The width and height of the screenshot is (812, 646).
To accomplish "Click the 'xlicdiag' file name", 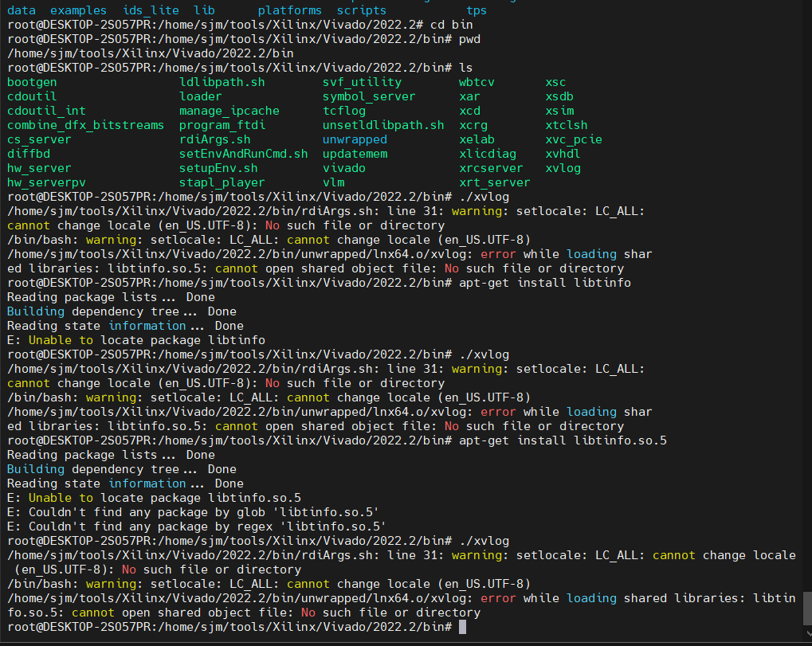I will click(488, 154).
